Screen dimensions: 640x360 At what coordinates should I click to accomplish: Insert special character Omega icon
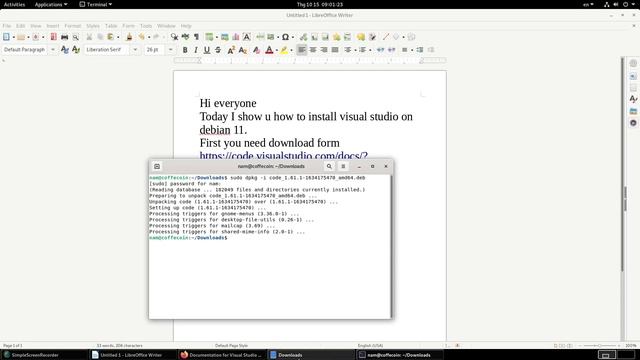(x=286, y=37)
